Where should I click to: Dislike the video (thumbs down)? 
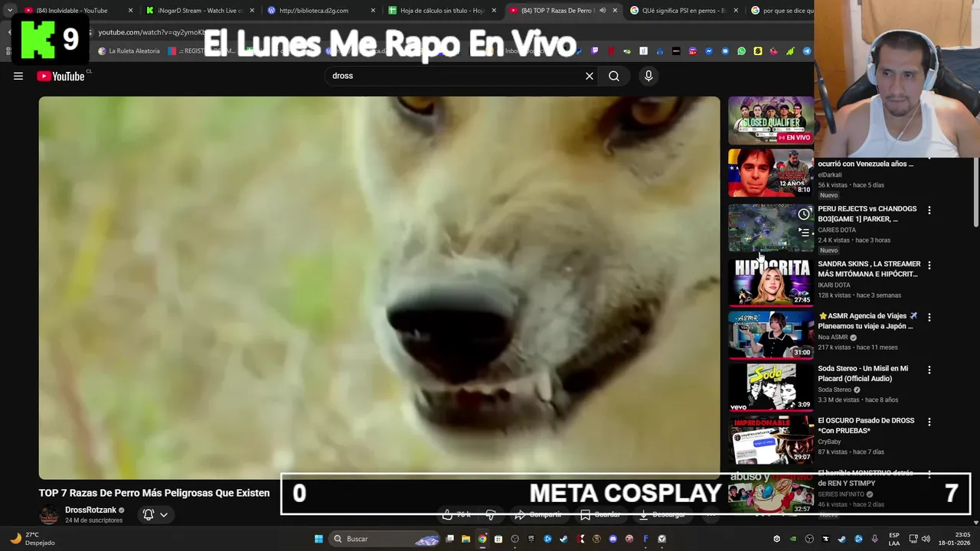click(491, 515)
